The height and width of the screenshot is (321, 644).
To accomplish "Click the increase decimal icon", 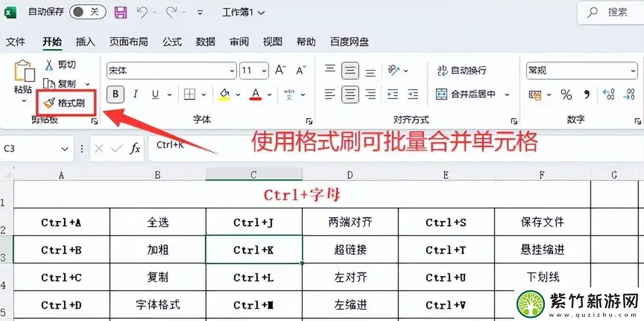I will (609, 95).
